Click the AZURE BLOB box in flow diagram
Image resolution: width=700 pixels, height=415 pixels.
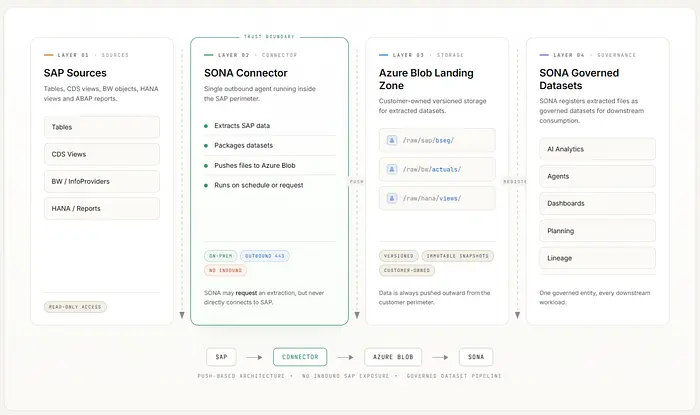(x=393, y=357)
